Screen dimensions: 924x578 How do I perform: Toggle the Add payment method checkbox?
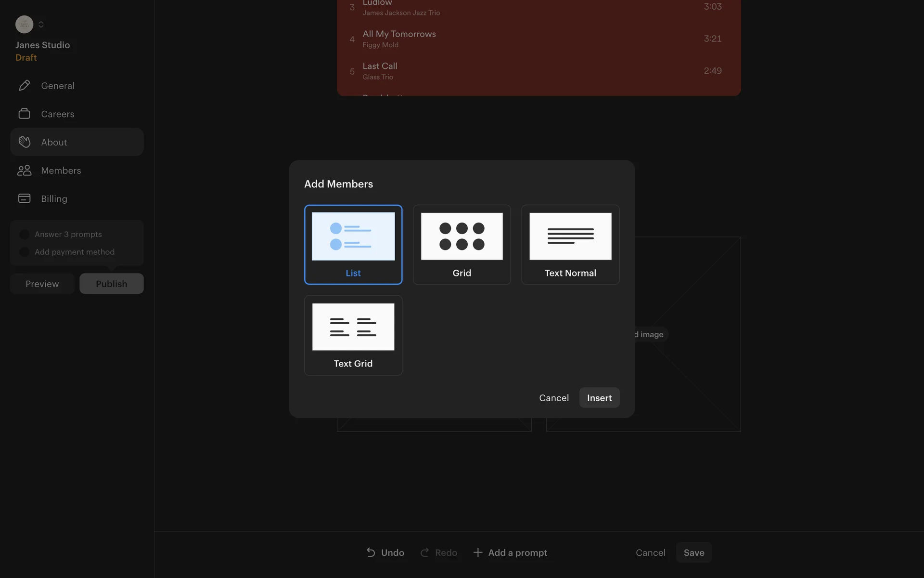click(x=24, y=252)
